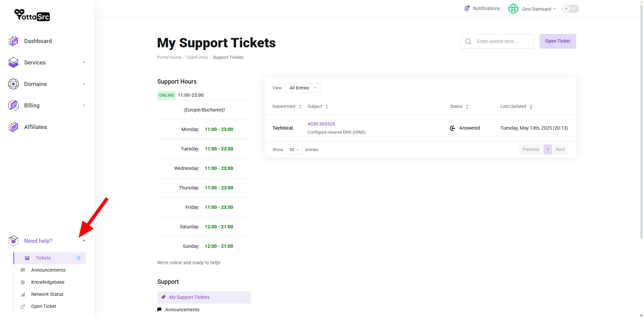
Task: Expand the Billing menu arrow
Action: [84, 105]
